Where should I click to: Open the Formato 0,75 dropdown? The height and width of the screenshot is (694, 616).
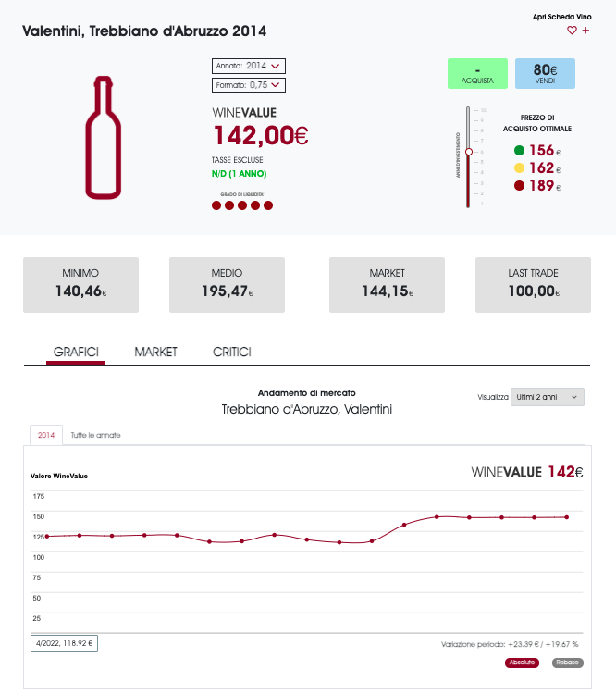click(248, 85)
